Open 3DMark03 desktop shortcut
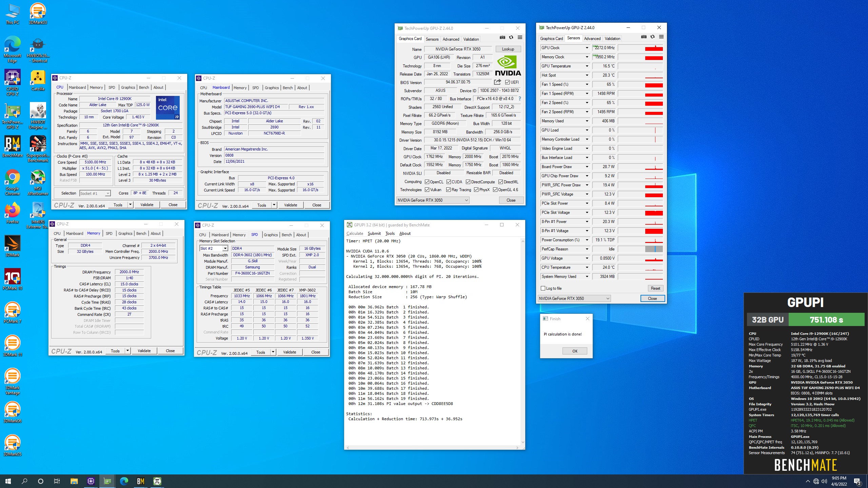Image resolution: width=868 pixels, height=488 pixels. (x=38, y=14)
